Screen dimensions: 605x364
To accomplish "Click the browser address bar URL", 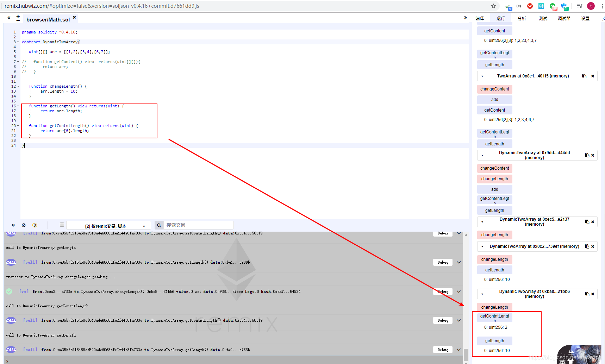I will tap(102, 6).
